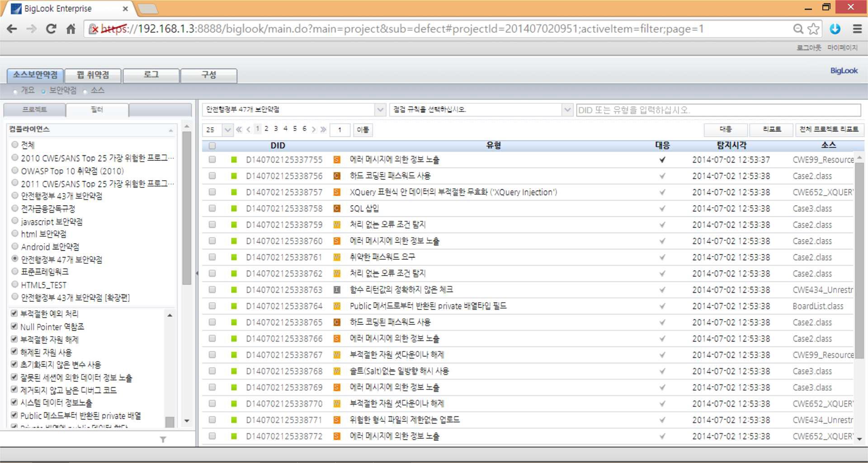Go to the first page of results

click(x=239, y=130)
